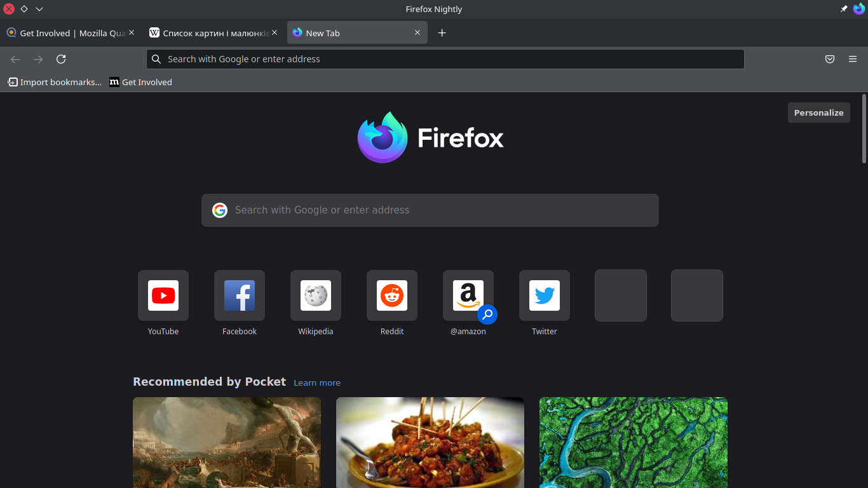
Task: Open the Wikipedia shortcut tile
Action: click(316, 295)
